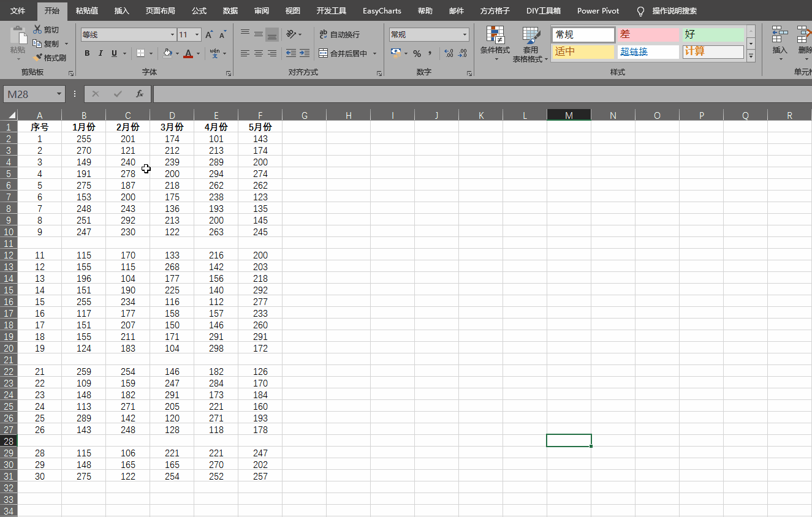
Task: Switch to Page Layout (页面布局) tab
Action: (x=160, y=11)
